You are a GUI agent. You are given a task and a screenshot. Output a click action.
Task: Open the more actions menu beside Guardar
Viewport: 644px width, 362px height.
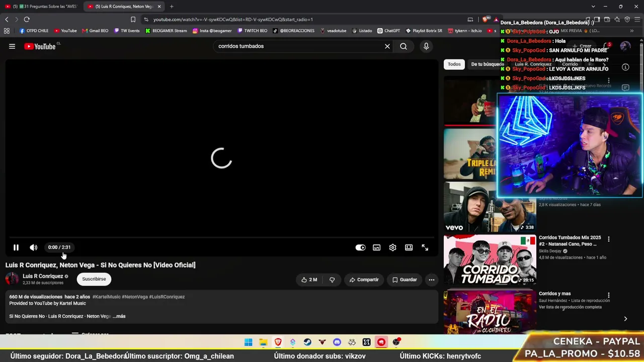(432, 280)
